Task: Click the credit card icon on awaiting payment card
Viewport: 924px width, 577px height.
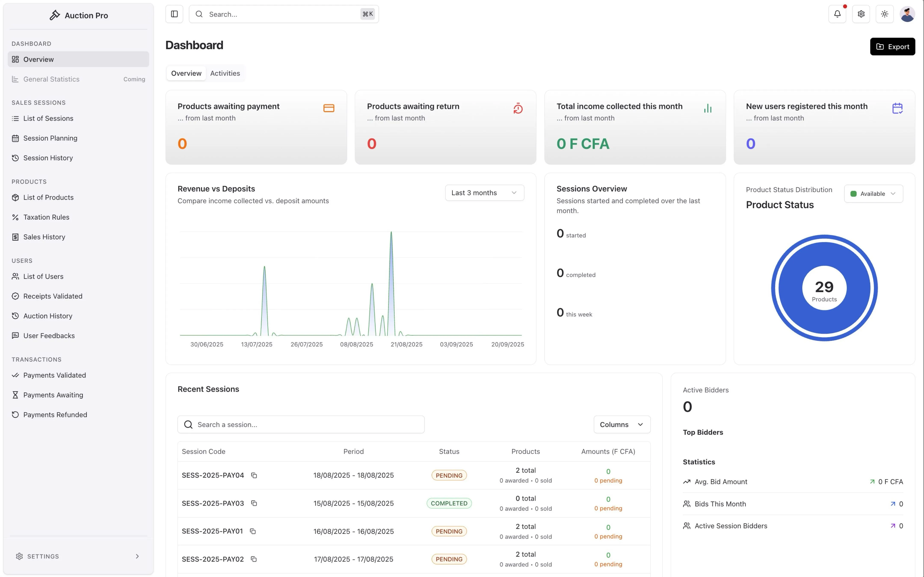Action: 329,108
